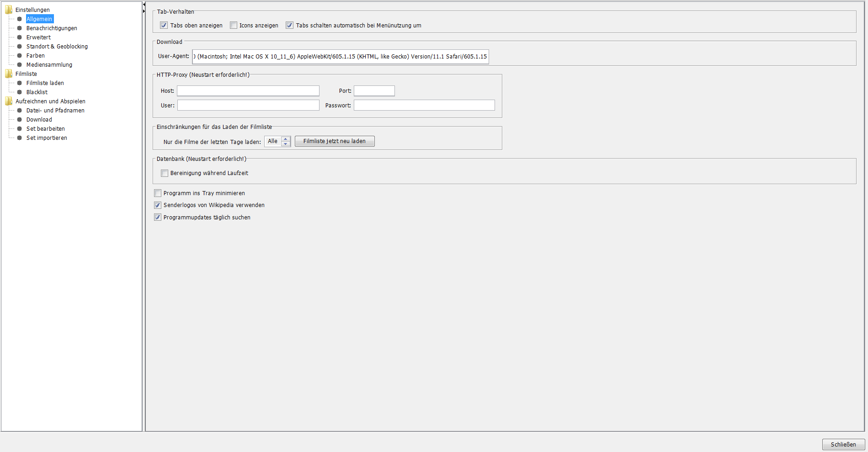Viewport: 868px width, 452px height.
Task: Enable the Icons anzeigen checkbox
Action: (x=234, y=26)
